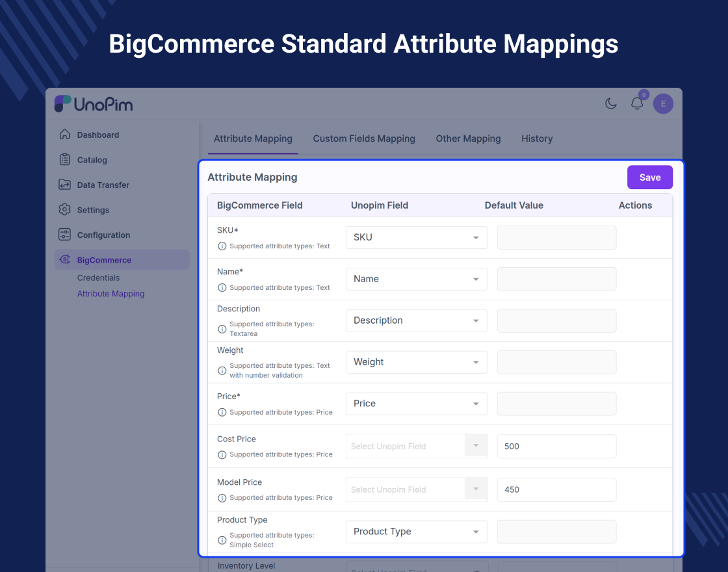Click the info icon beside Weight field

(222, 370)
